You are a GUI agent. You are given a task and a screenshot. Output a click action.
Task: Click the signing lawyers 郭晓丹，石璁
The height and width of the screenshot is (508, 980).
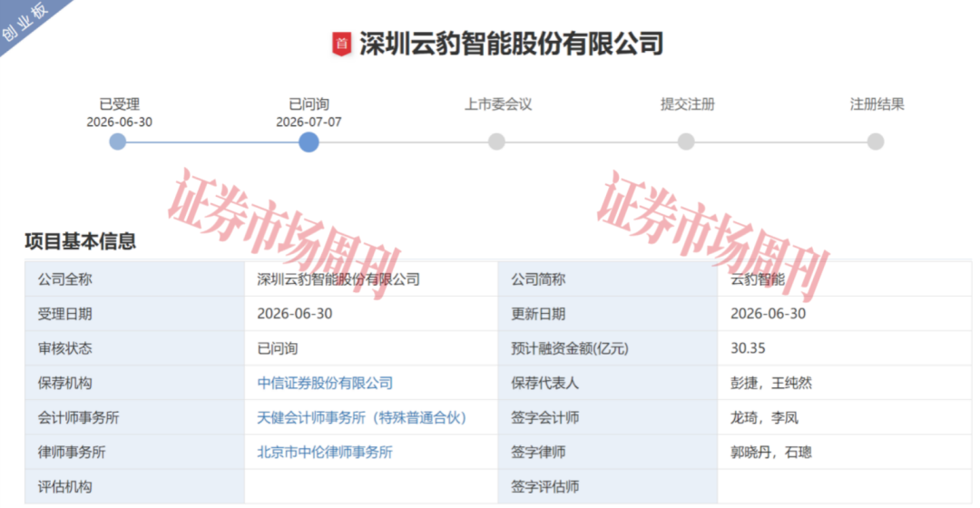(x=771, y=453)
